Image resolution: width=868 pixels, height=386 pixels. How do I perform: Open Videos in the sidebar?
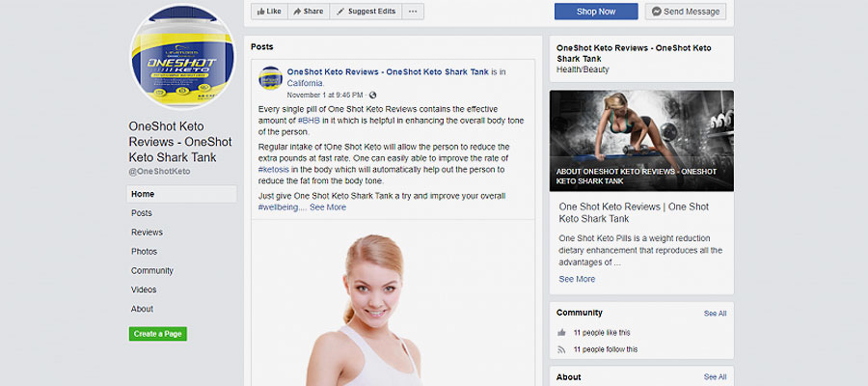(144, 289)
